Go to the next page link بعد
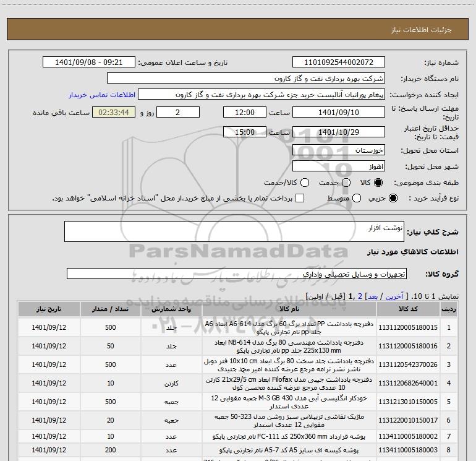The width and height of the screenshot is (476, 461). click(373, 296)
